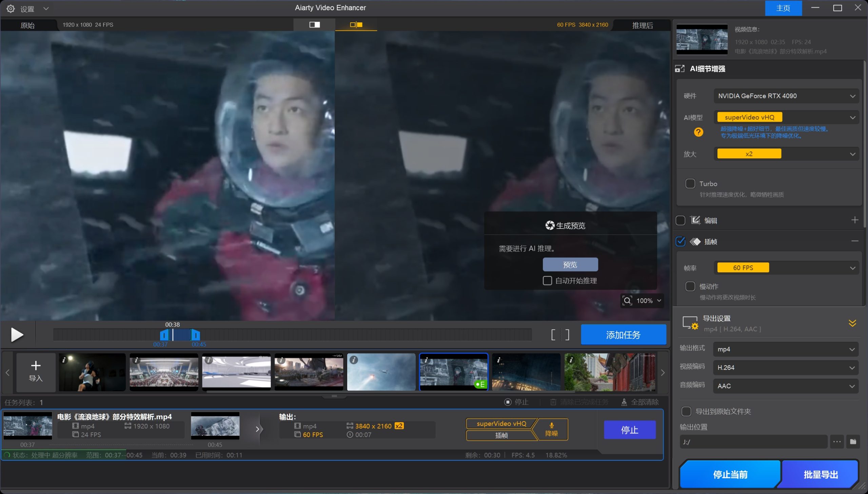Viewport: 868px width, 494px height.
Task: Check 导出到原始文件夹 checkbox
Action: [686, 411]
